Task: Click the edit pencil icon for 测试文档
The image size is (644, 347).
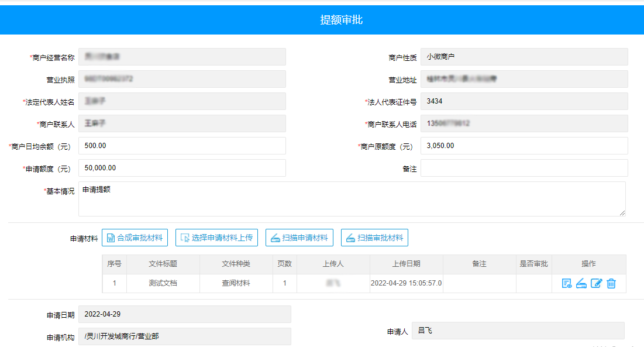Action: 596,284
